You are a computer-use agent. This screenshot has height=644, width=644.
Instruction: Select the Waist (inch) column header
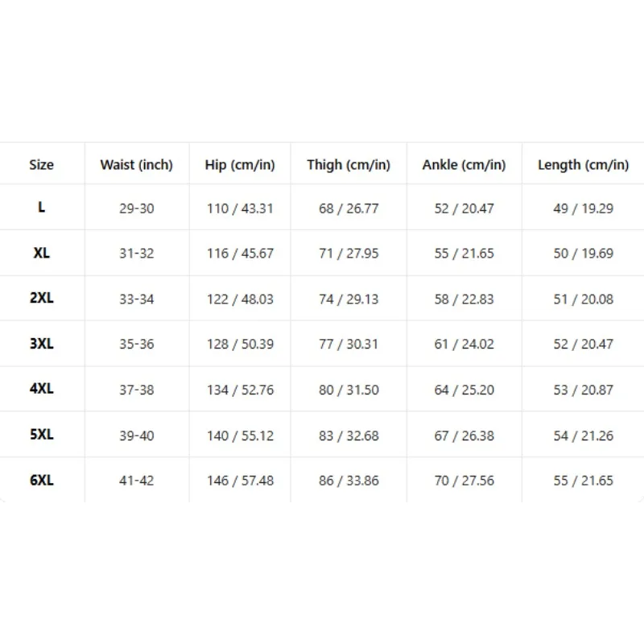click(x=136, y=165)
